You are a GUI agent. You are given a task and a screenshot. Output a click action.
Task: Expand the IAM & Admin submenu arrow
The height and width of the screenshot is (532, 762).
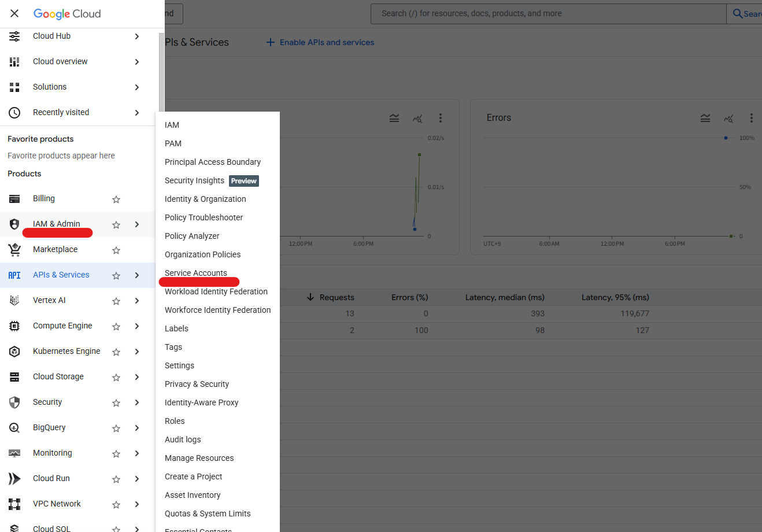[137, 224]
